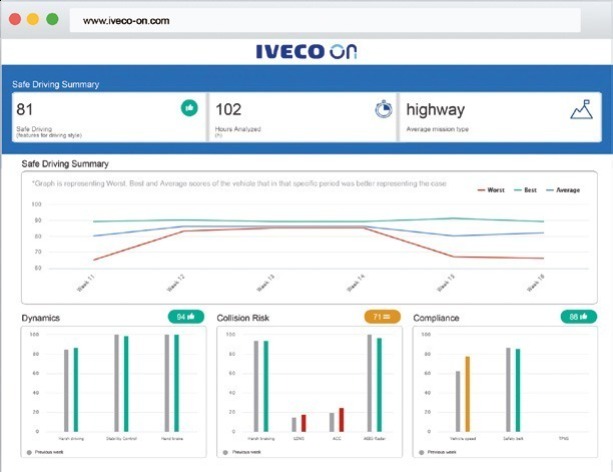This screenshot has width=613, height=472.
Task: Toggle Previous week legend in Compliance chart
Action: point(437,452)
